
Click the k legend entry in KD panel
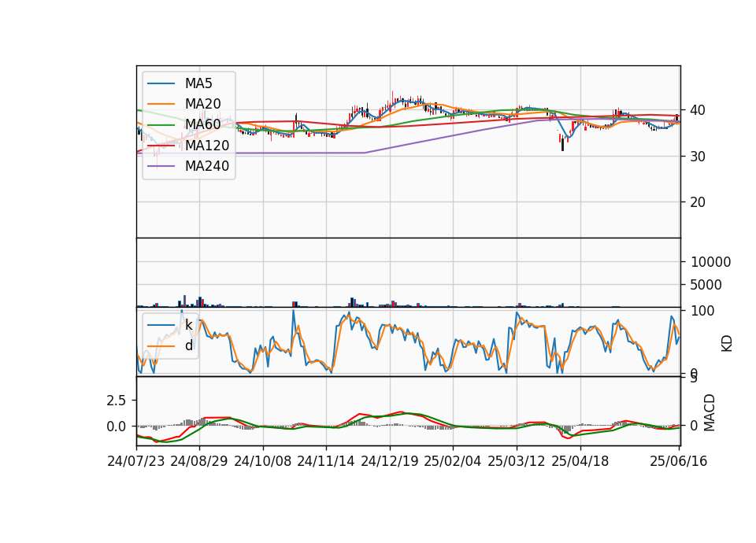(x=188, y=324)
